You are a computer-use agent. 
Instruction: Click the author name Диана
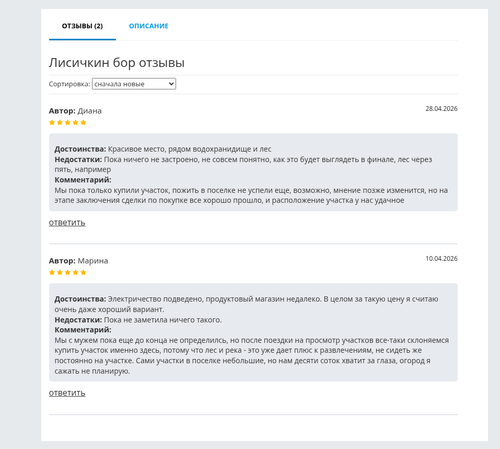[x=90, y=111]
